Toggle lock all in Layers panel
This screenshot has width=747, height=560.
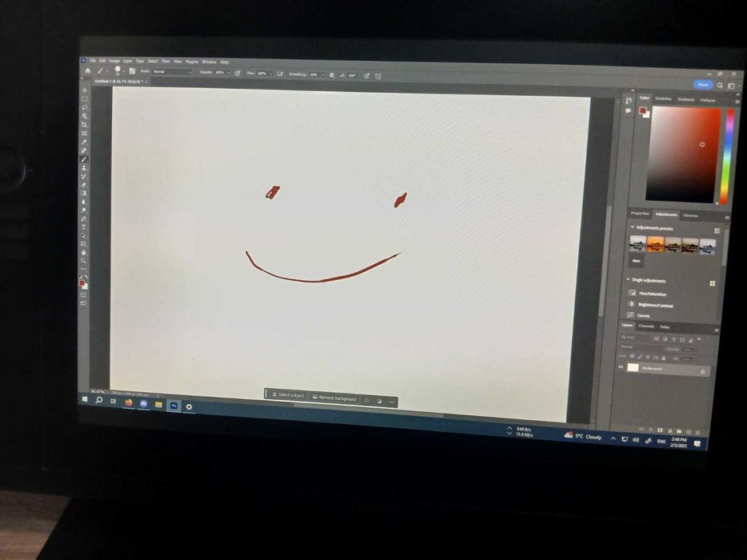click(663, 358)
